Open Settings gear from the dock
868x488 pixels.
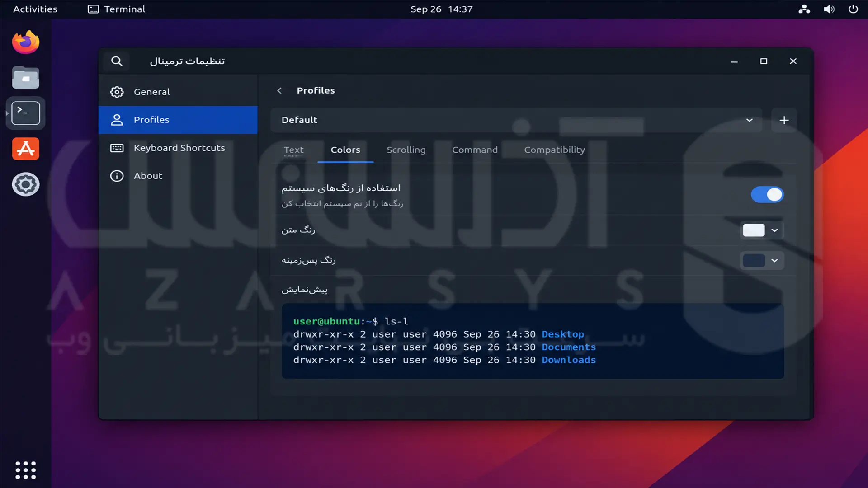coord(26,184)
